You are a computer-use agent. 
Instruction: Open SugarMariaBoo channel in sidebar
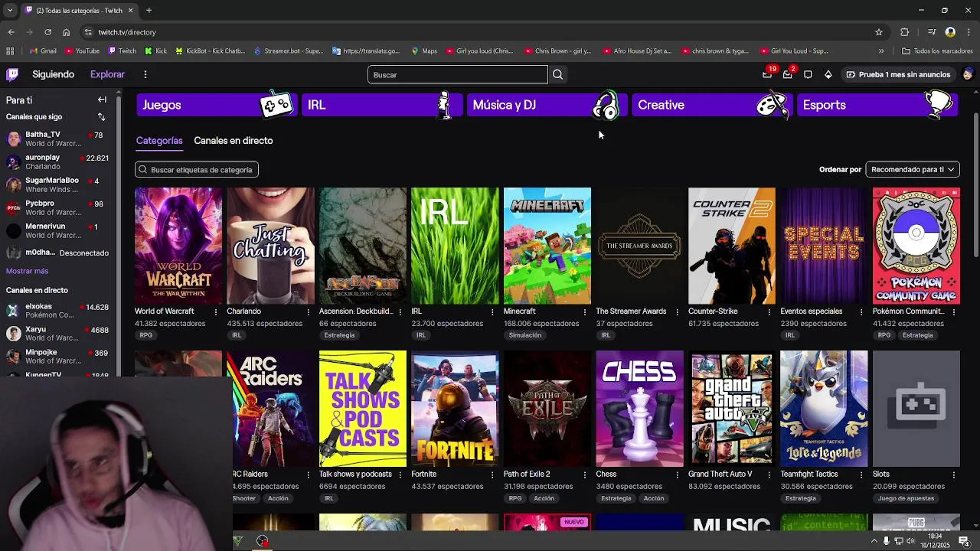pyautogui.click(x=57, y=184)
